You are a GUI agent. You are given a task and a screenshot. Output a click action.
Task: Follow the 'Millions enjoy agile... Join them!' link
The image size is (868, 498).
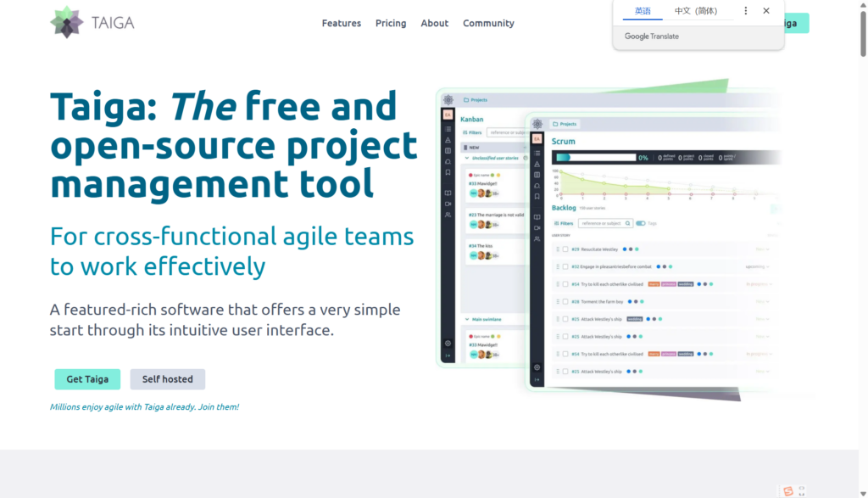144,407
